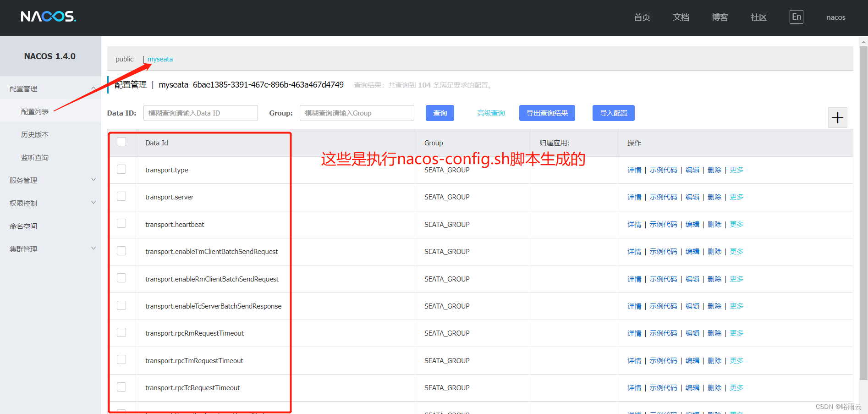Open 更多 dropdown for transport.type
868x414 pixels.
(736, 170)
